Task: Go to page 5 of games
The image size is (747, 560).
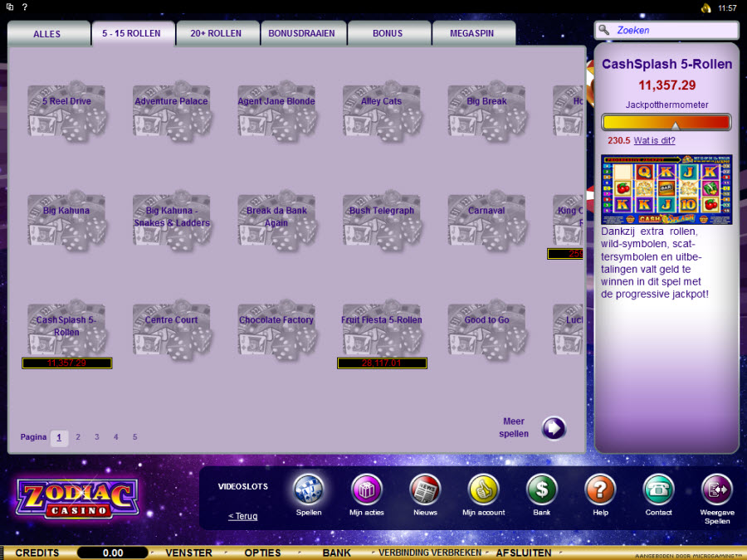Action: (134, 436)
